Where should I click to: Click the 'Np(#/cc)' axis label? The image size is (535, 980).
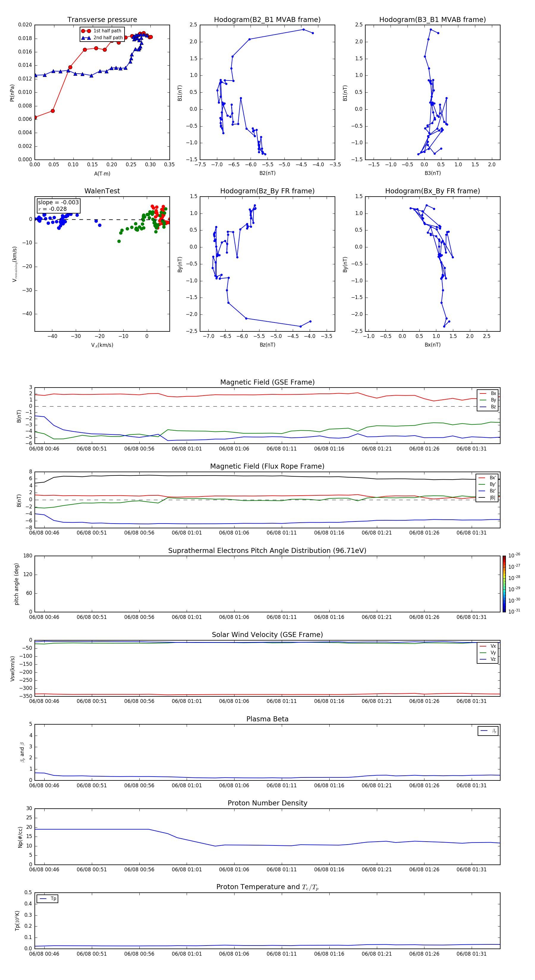tap(20, 837)
